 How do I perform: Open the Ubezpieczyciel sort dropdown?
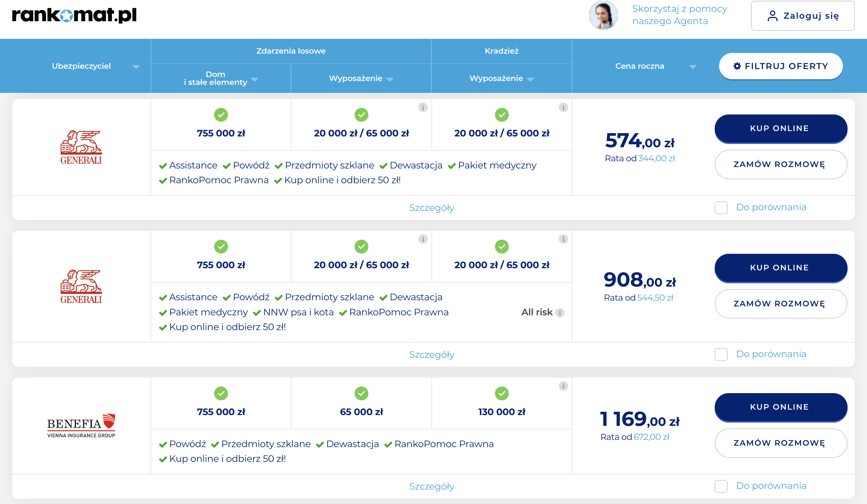pos(136,67)
